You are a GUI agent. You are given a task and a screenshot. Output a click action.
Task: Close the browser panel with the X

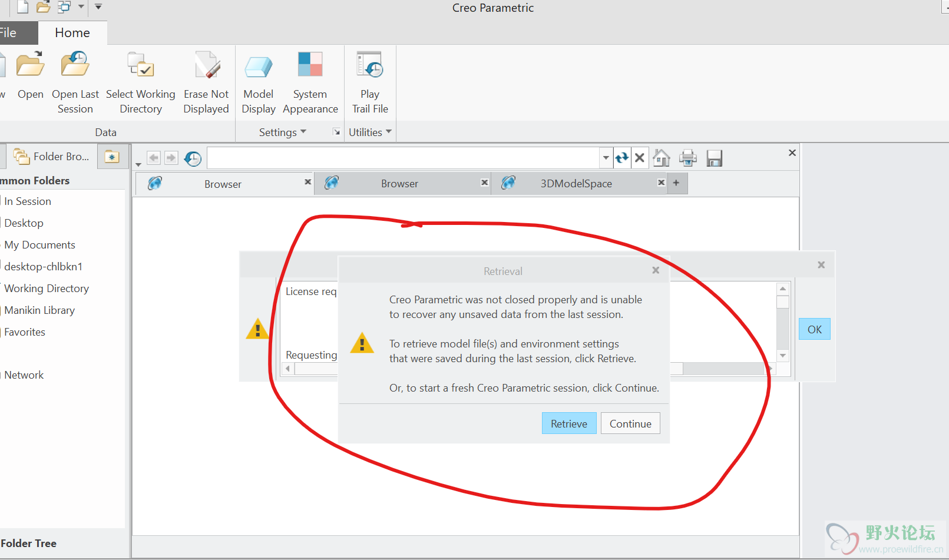(x=792, y=153)
